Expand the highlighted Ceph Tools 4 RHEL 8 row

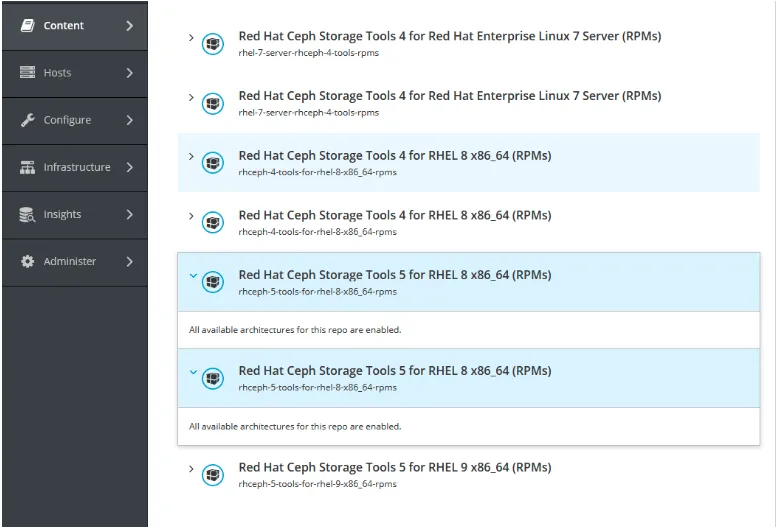point(192,156)
